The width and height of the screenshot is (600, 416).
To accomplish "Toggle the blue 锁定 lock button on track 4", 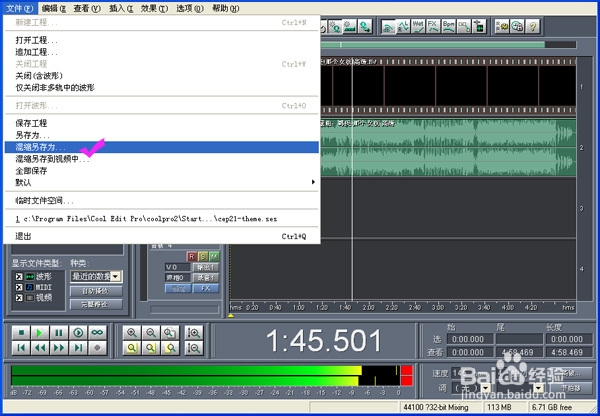I will (x=178, y=289).
